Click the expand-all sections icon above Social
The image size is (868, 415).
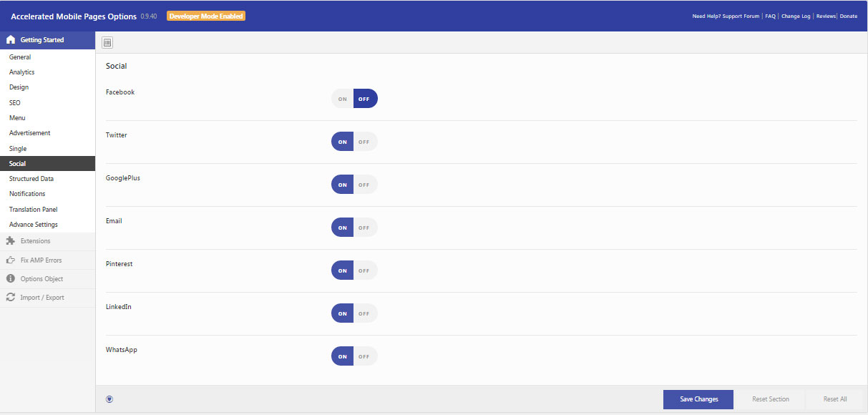point(107,43)
